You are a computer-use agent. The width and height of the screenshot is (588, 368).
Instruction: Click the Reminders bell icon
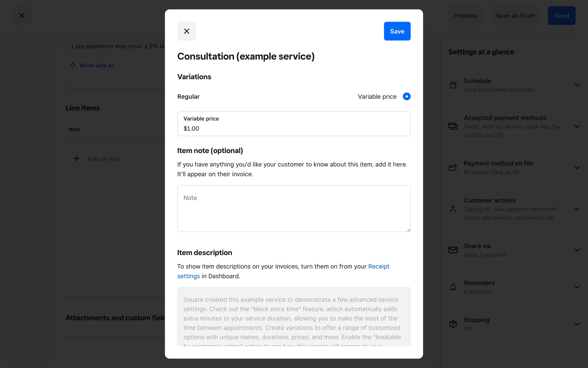[453, 287]
